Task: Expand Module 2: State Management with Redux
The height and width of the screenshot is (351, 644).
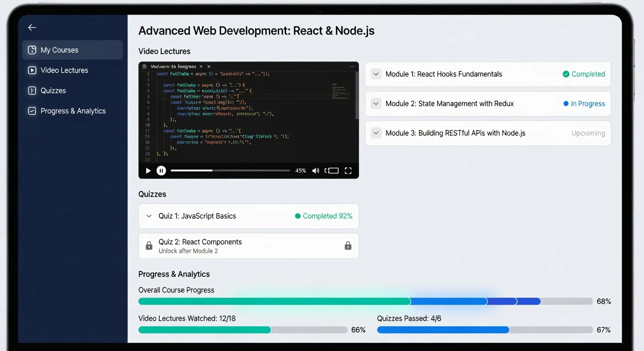Action: point(376,104)
